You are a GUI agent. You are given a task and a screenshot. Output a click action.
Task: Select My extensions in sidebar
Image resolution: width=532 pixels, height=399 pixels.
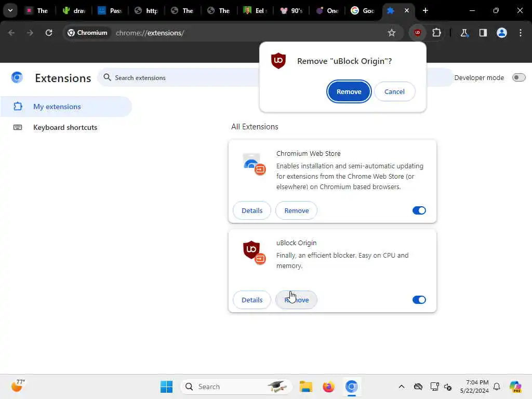pyautogui.click(x=66, y=107)
